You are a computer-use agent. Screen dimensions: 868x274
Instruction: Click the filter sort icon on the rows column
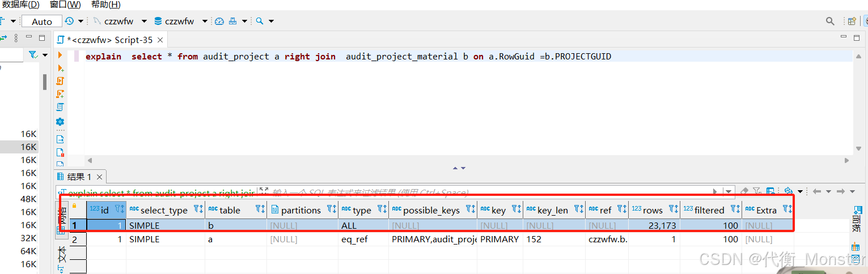point(674,209)
